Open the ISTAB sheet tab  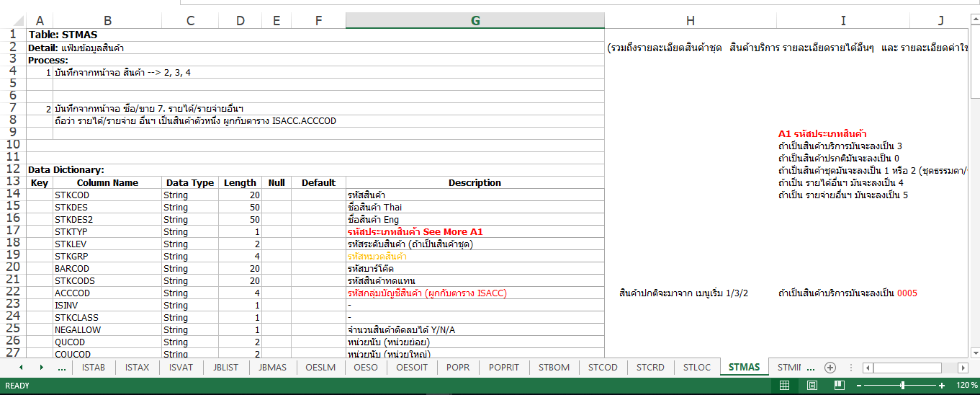click(x=94, y=367)
